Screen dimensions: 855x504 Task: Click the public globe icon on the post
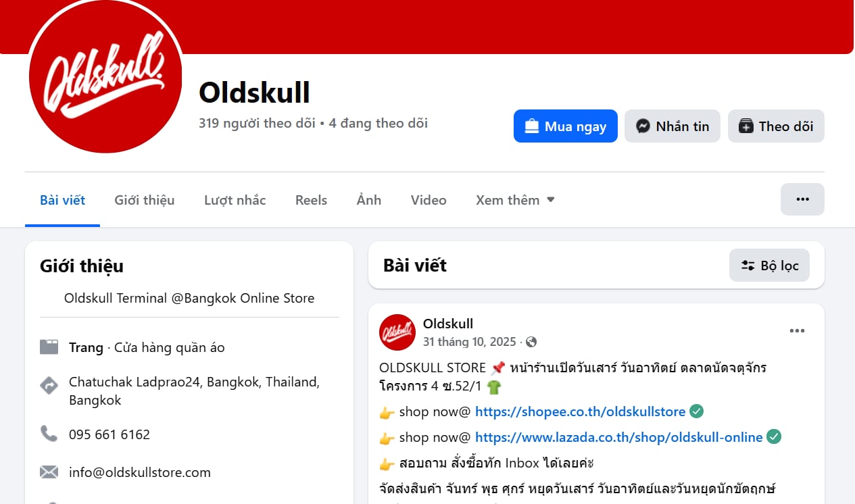click(531, 342)
